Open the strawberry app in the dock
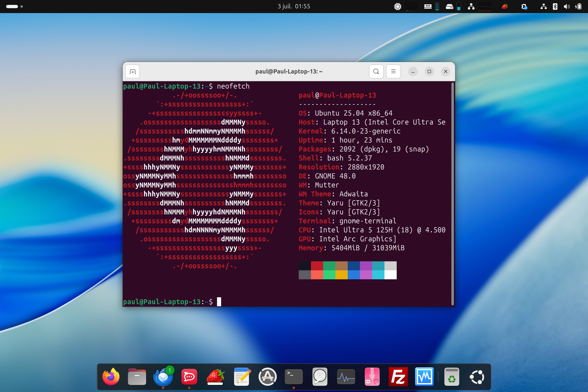588x392 pixels. [215, 377]
